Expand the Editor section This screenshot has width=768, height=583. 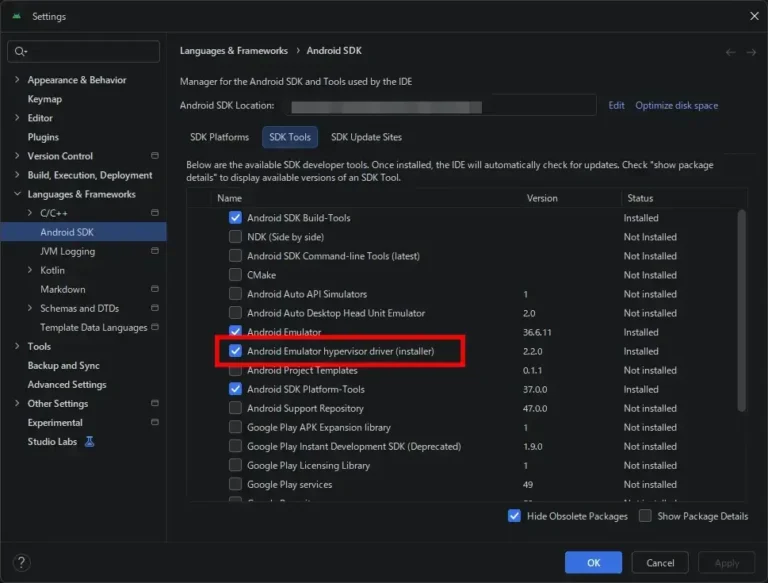click(17, 118)
